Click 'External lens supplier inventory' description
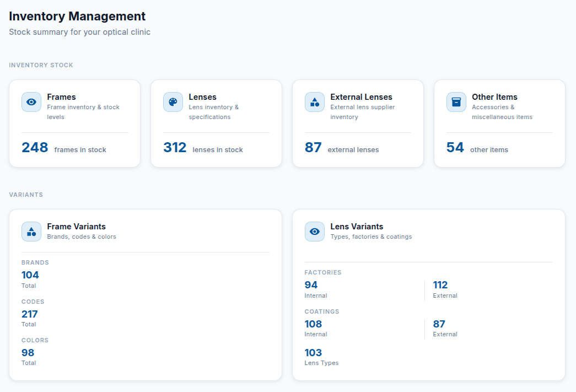The height and width of the screenshot is (392, 576). click(363, 112)
